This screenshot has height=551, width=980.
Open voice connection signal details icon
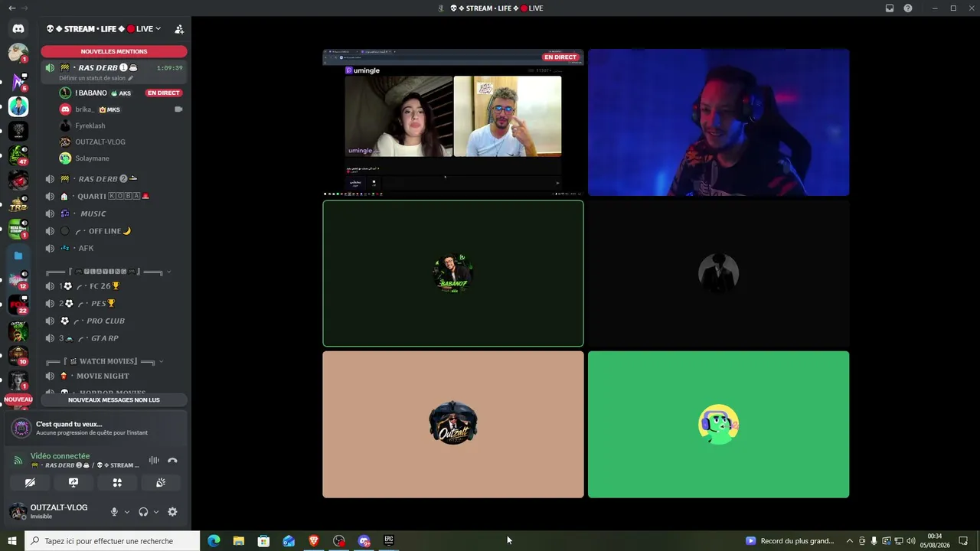(18, 460)
